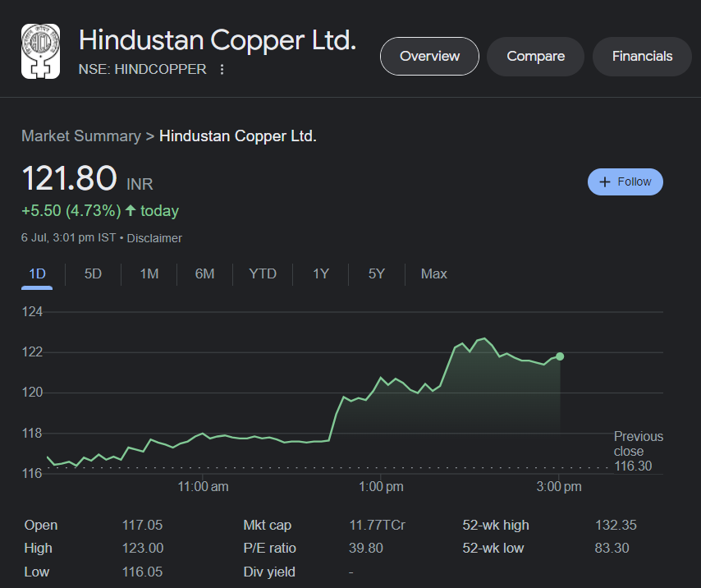Click the 52-wk high label
The image size is (701, 588).
coord(495,525)
